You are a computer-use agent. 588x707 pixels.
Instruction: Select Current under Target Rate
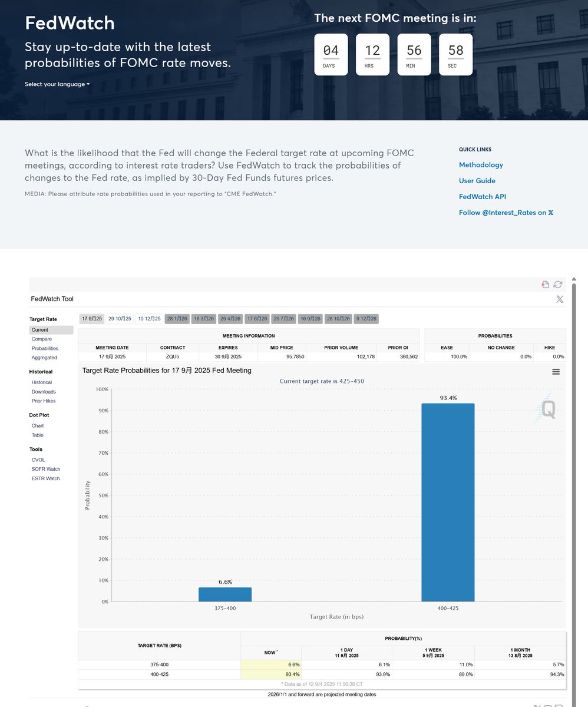pos(51,330)
